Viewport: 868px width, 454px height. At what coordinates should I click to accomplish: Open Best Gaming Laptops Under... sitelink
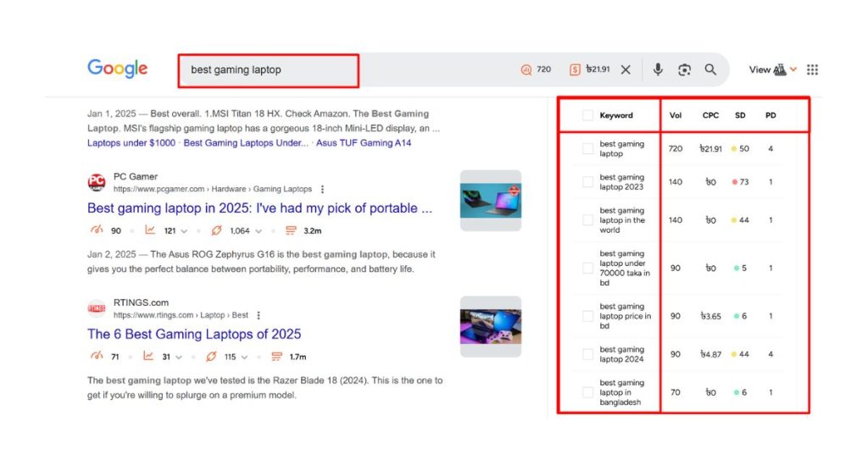click(246, 142)
